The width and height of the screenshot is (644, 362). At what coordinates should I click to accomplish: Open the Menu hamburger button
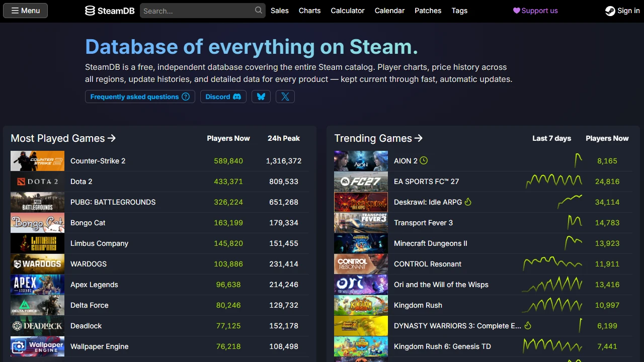(x=26, y=11)
